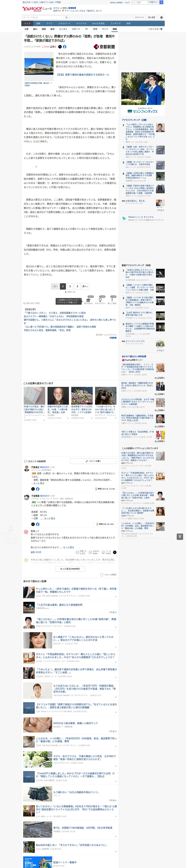The width and height of the screenshot is (186, 868).
Task: Click the keyword search magnifier icon
Action: (66, 18)
